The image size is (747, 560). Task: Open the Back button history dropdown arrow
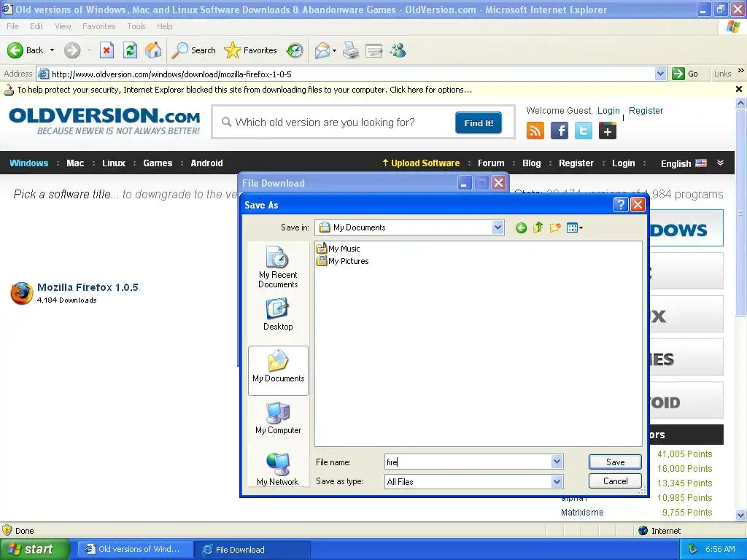(x=52, y=50)
